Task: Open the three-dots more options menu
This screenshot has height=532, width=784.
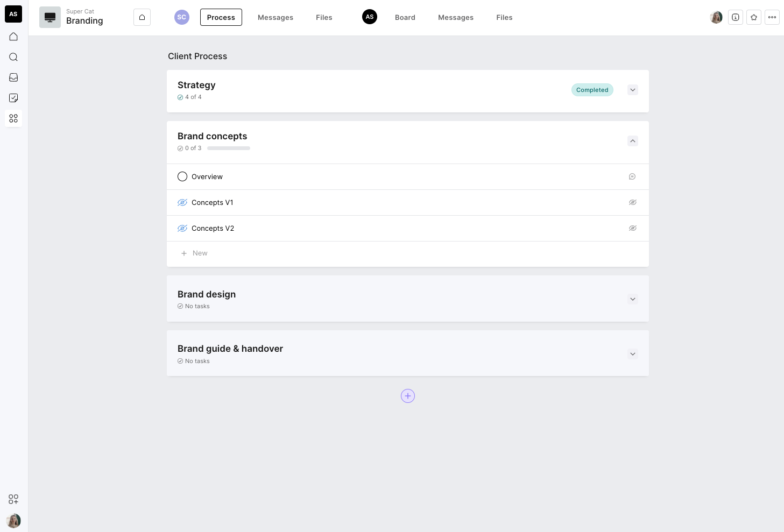Action: tap(772, 17)
